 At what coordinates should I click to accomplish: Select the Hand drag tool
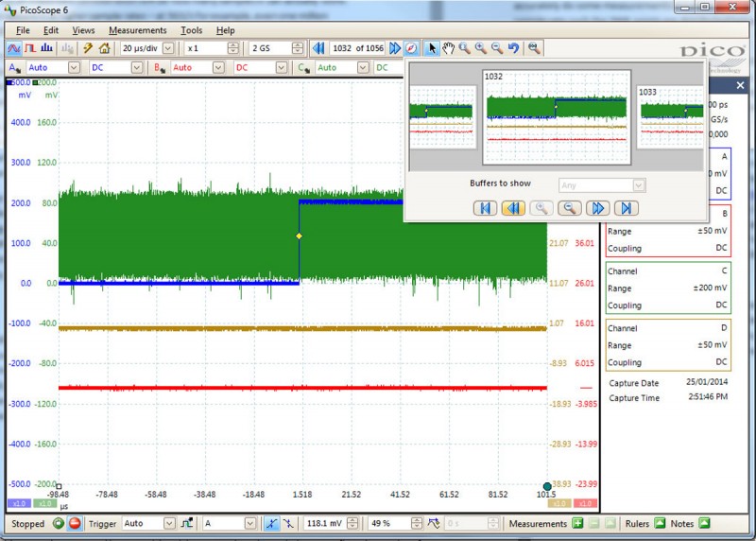pos(449,48)
